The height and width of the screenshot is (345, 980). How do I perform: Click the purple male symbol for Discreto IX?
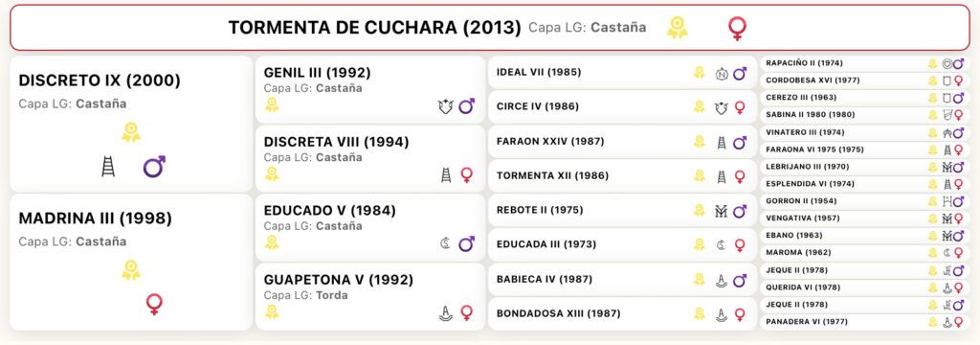[x=154, y=167]
